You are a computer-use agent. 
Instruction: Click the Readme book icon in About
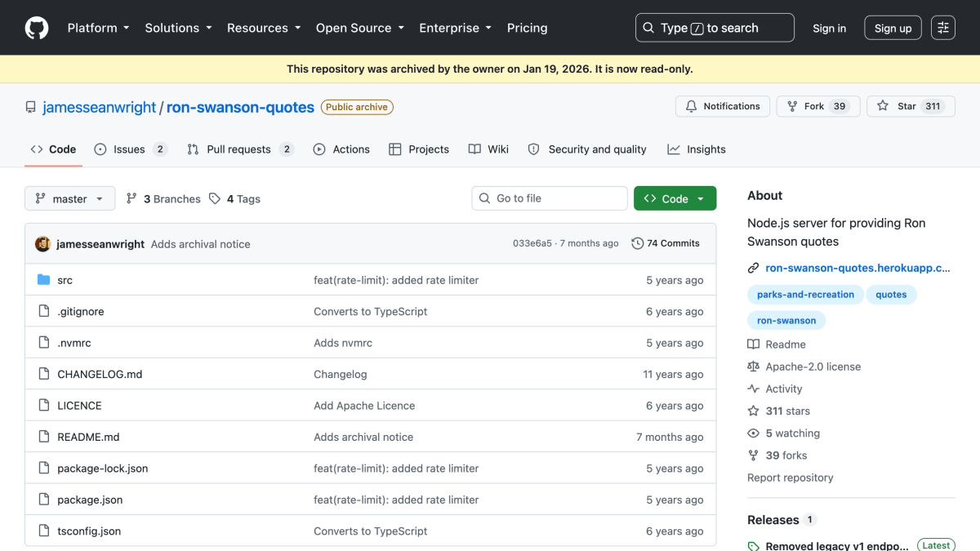(x=753, y=344)
